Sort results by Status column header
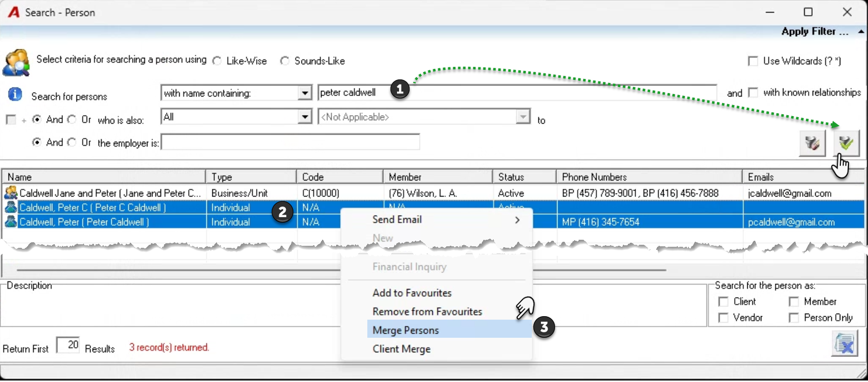This screenshot has width=868, height=382. point(524,177)
